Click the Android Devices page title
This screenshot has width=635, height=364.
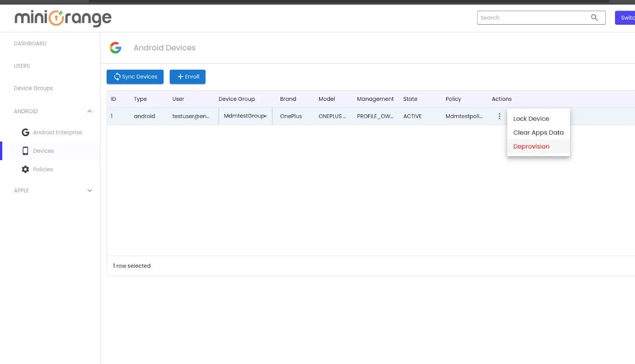164,48
